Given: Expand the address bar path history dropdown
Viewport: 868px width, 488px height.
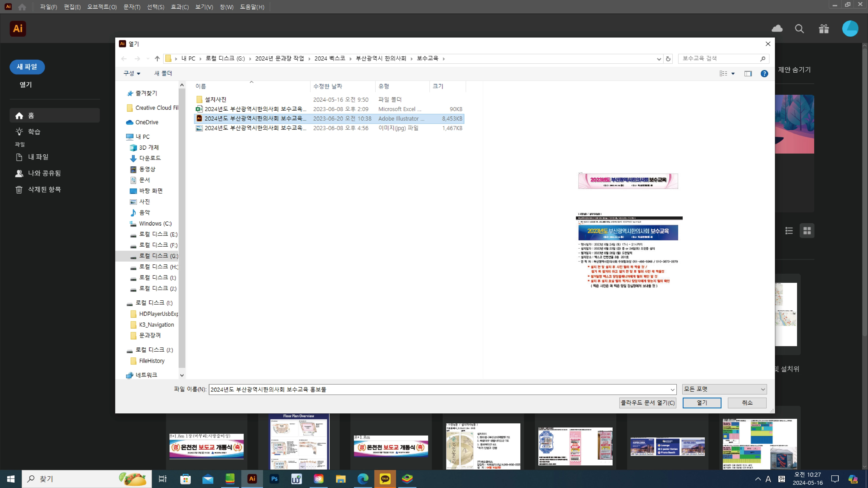Looking at the screenshot, I should click(659, 59).
